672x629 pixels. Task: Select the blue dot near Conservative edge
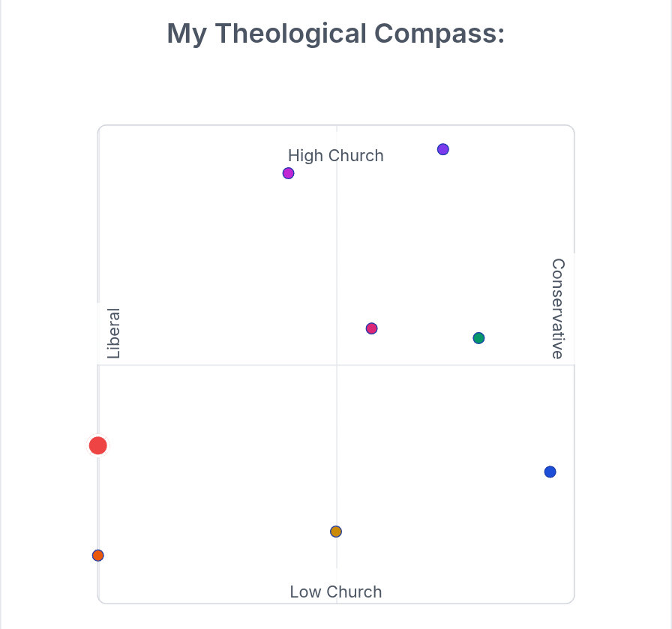tap(550, 472)
